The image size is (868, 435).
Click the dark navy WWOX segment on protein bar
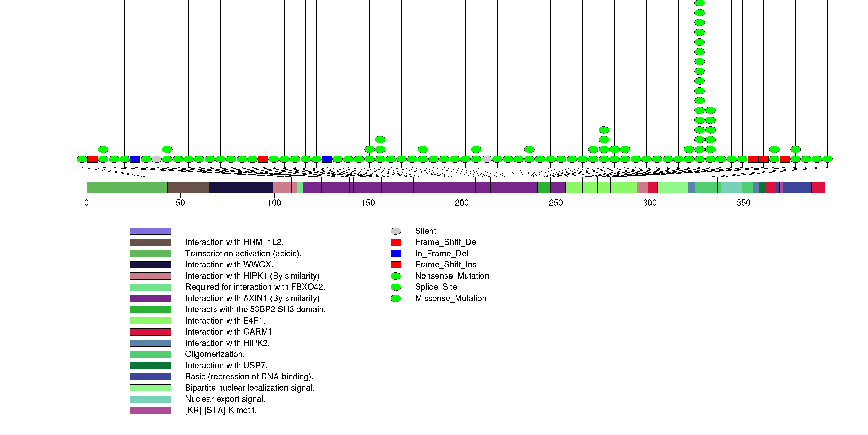pyautogui.click(x=241, y=187)
